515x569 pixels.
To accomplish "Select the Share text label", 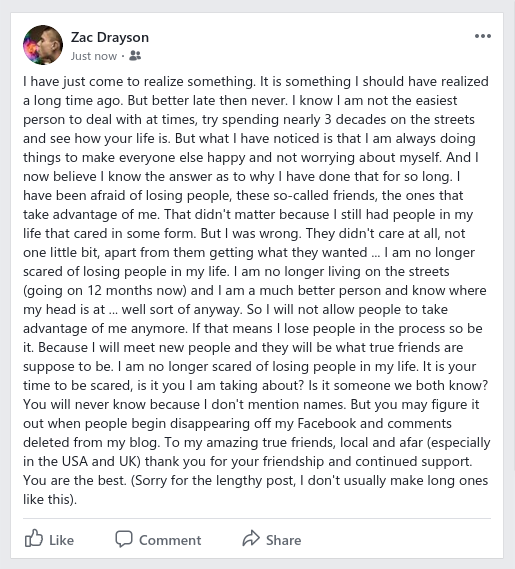I will pos(283,540).
